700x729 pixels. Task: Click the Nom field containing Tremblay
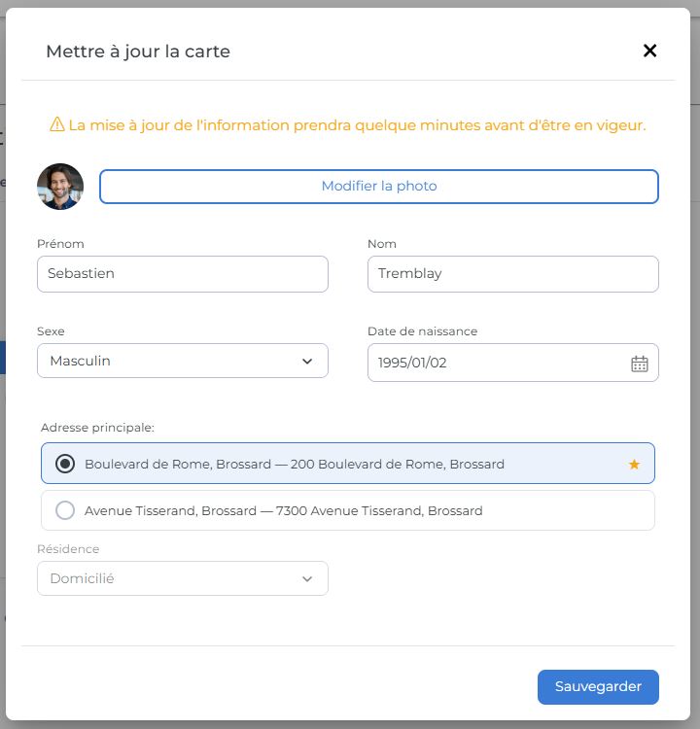click(x=512, y=274)
